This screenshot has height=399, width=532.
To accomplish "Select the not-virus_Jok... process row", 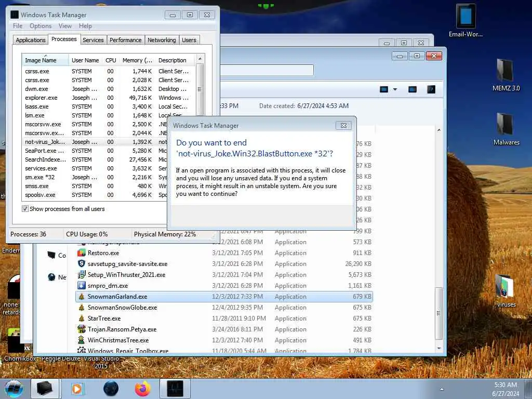I will pyautogui.click(x=95, y=142).
